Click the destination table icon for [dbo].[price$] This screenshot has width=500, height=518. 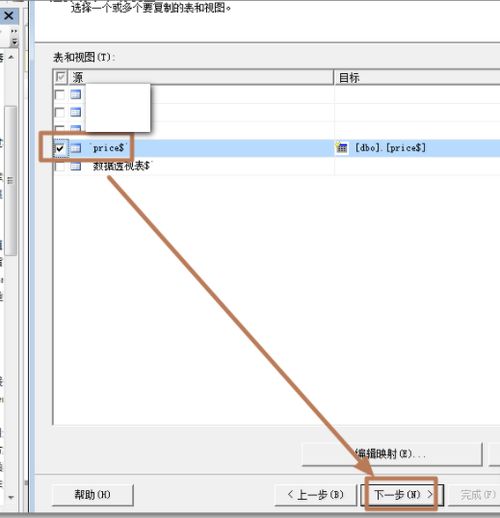(341, 147)
